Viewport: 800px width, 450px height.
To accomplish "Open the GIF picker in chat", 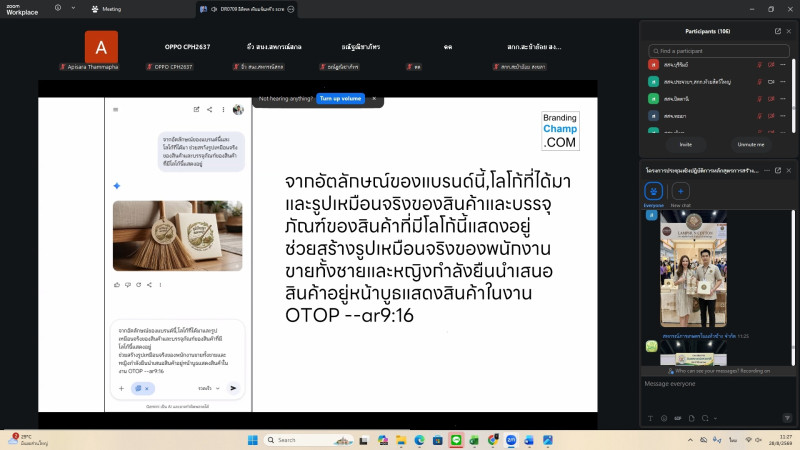I will click(678, 418).
